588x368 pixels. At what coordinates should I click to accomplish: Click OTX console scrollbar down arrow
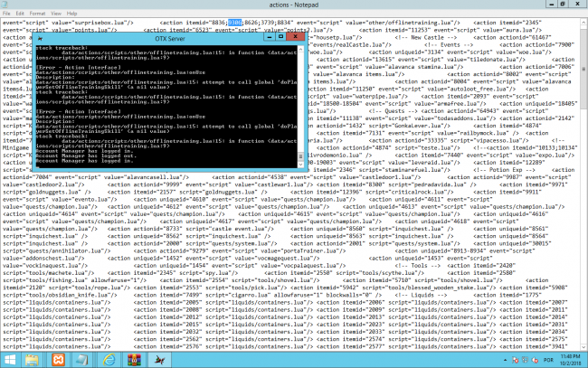[x=300, y=165]
